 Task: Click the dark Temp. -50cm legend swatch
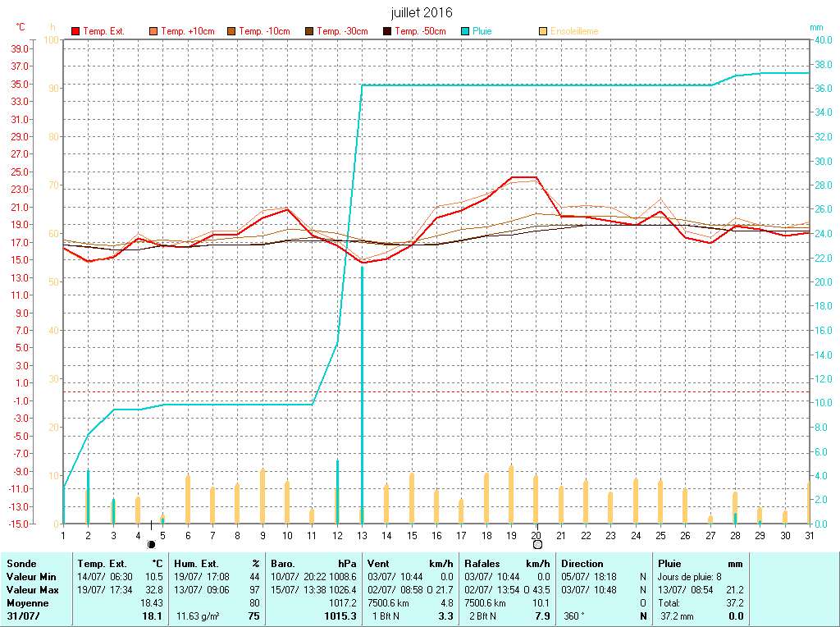(387, 31)
